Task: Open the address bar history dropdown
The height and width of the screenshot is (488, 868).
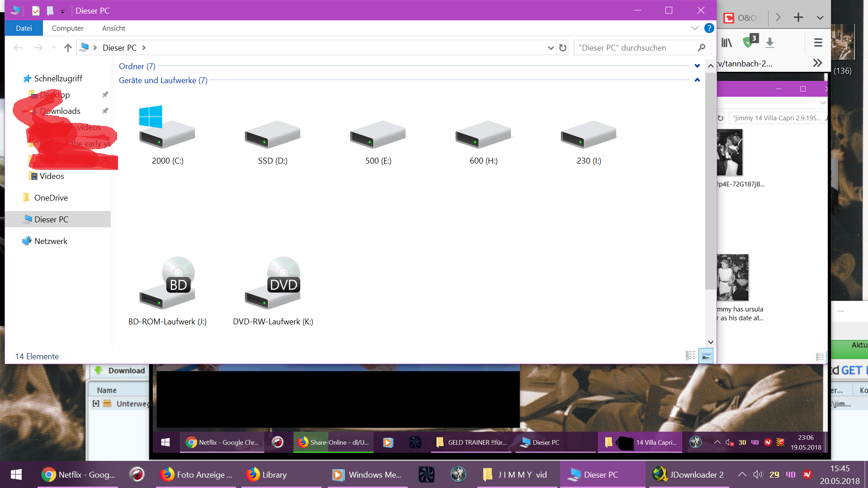Action: click(551, 48)
